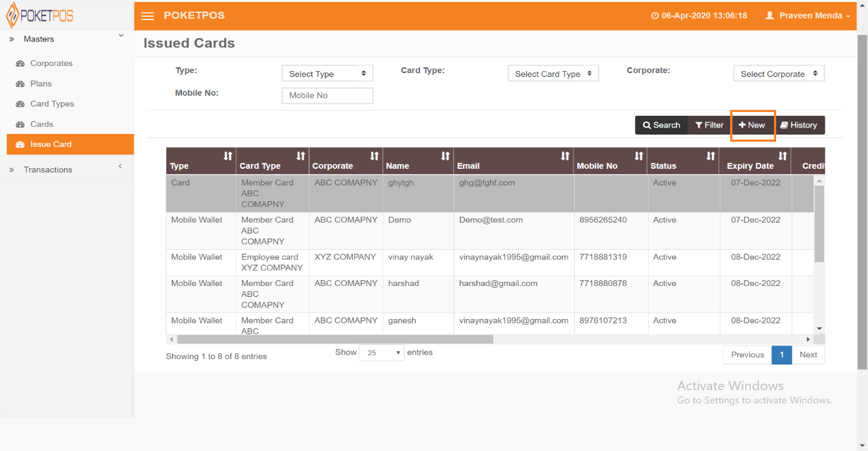
Task: Click mobile number 7718881319
Action: 602,257
